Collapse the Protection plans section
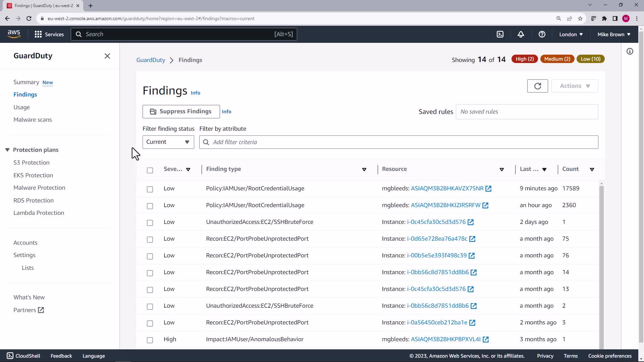This screenshot has width=644, height=362. click(7, 150)
